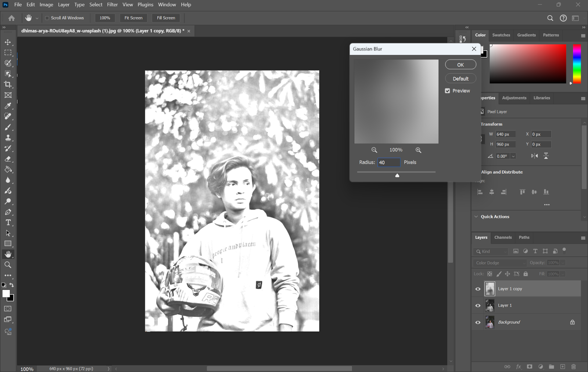The image size is (588, 372).
Task: Click the 100% zoom button in options bar
Action: coord(105,18)
